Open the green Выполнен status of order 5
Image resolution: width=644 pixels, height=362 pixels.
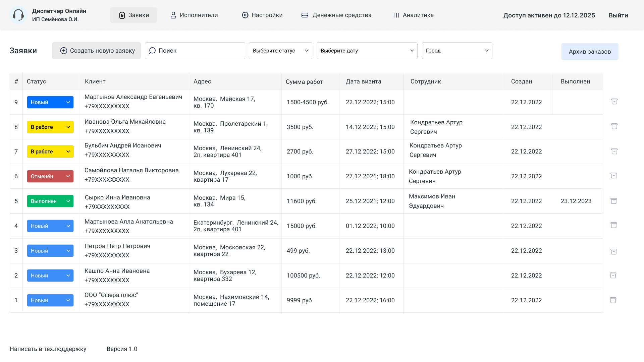(50, 201)
